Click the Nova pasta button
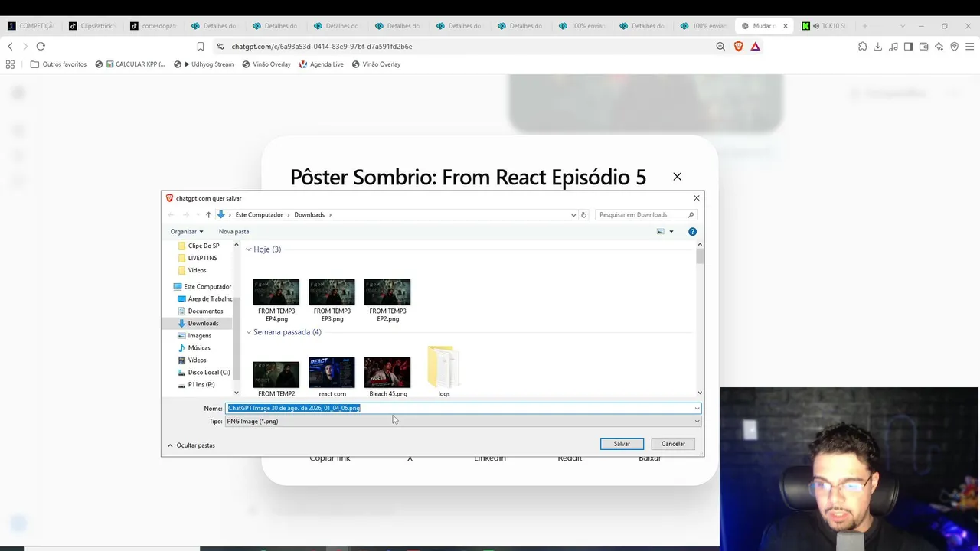The width and height of the screenshot is (980, 551). (234, 231)
